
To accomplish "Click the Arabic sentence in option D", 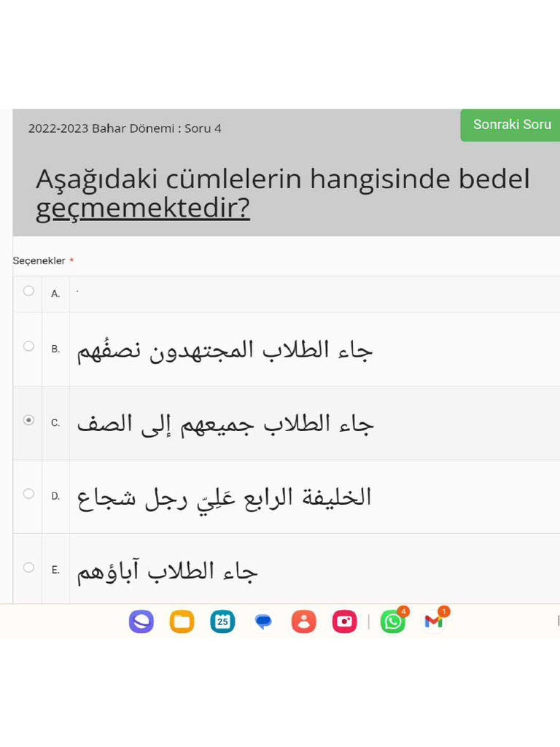I will (224, 498).
